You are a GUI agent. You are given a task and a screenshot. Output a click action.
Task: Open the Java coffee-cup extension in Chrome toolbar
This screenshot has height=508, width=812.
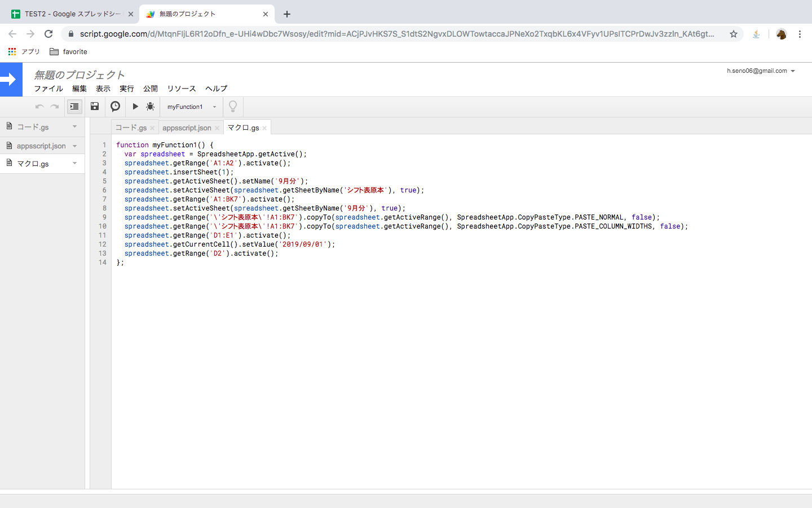pyautogui.click(x=756, y=34)
